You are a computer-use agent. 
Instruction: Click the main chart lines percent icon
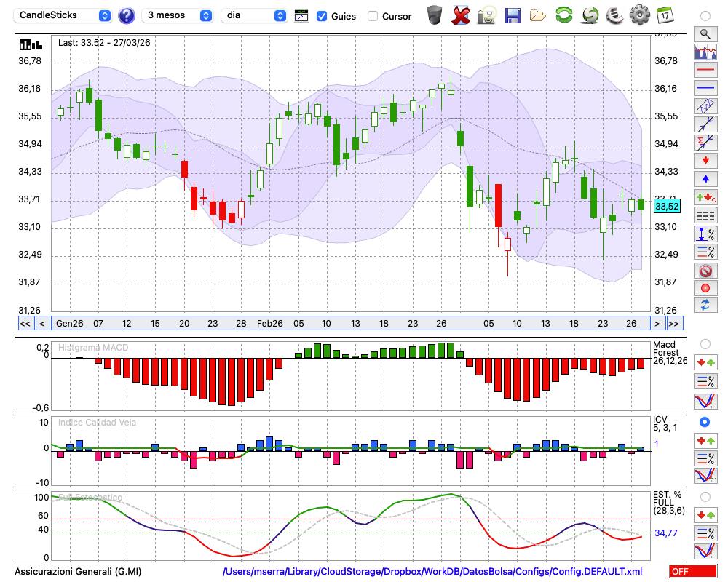click(705, 252)
